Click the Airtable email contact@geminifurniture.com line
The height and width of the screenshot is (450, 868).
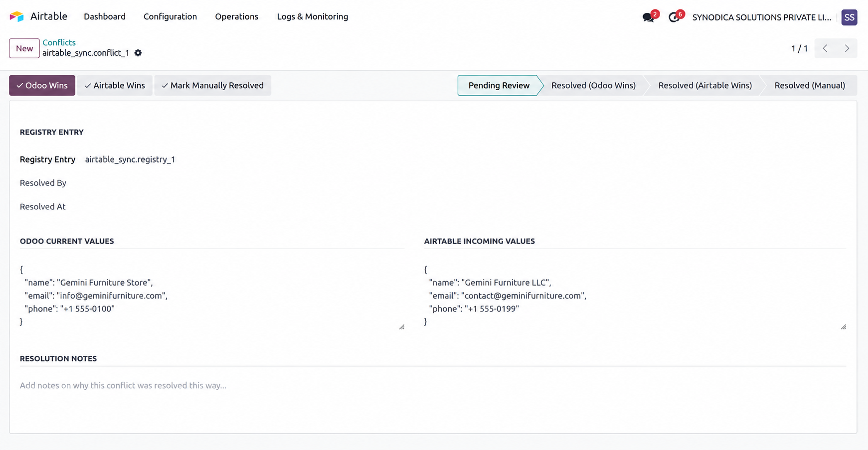tap(508, 296)
